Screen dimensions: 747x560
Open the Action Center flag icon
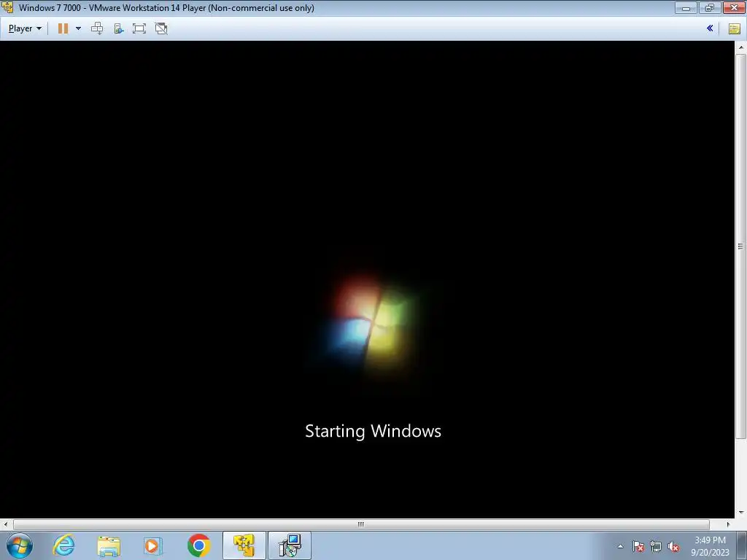(638, 546)
